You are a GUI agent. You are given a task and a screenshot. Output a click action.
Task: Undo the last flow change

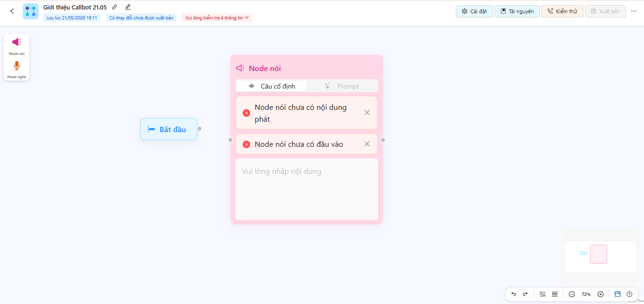514,294
